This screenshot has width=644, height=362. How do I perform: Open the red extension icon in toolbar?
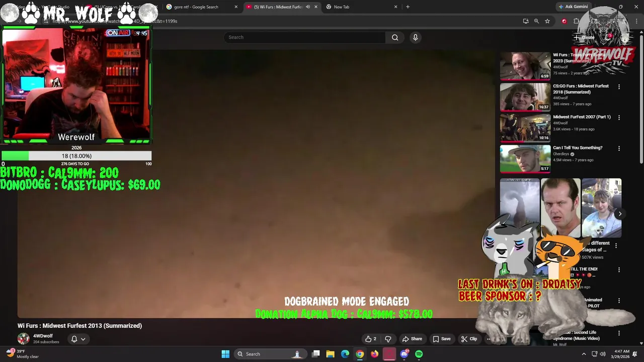[564, 21]
